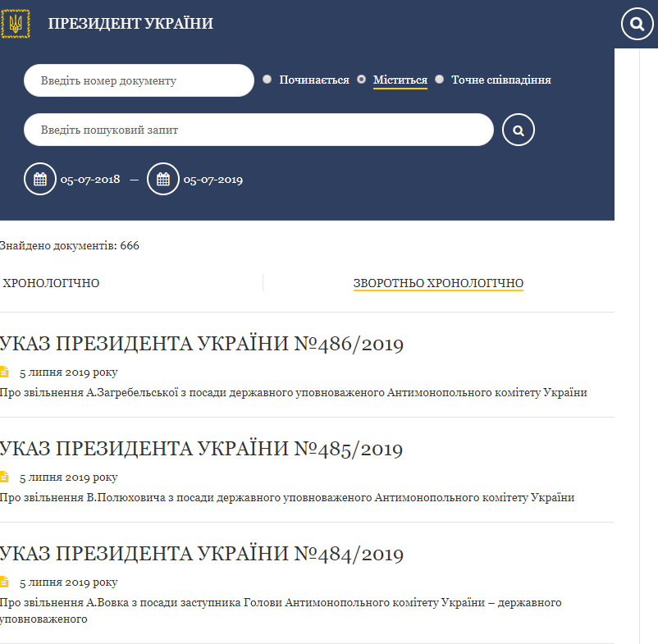Open site search via top magnifier icon
This screenshot has height=644, width=658.
(637, 24)
